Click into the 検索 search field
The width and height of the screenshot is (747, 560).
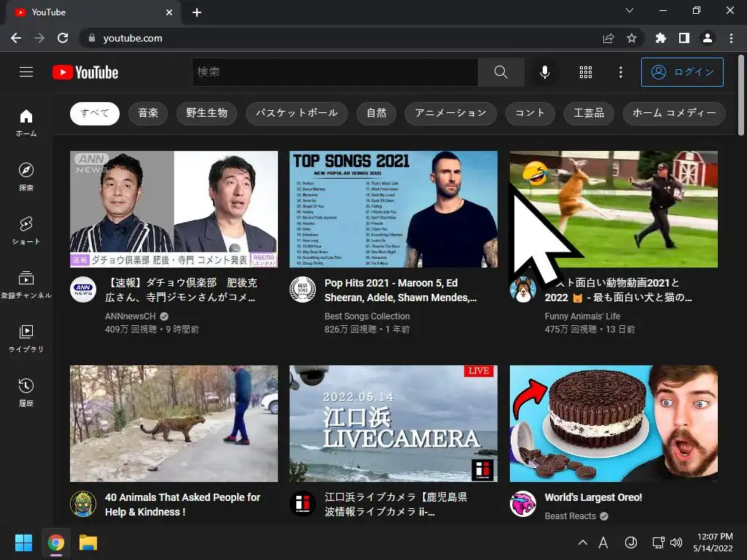click(336, 72)
